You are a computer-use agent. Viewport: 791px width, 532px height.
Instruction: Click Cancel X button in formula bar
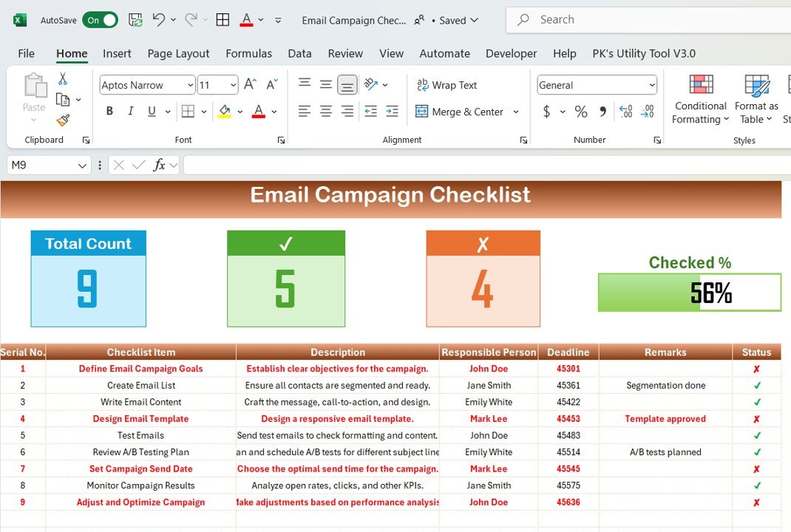(x=119, y=165)
